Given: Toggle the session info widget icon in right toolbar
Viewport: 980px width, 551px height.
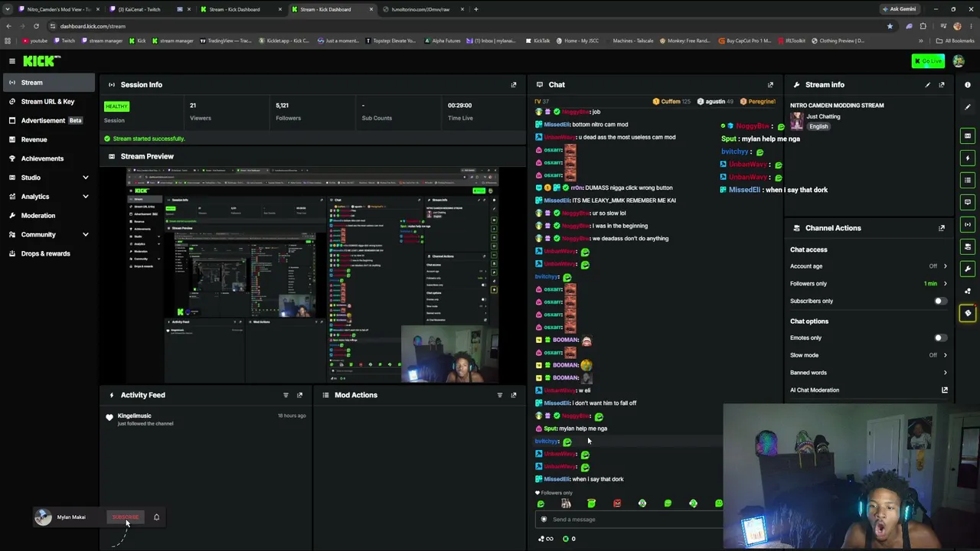Looking at the screenshot, I should (x=968, y=136).
